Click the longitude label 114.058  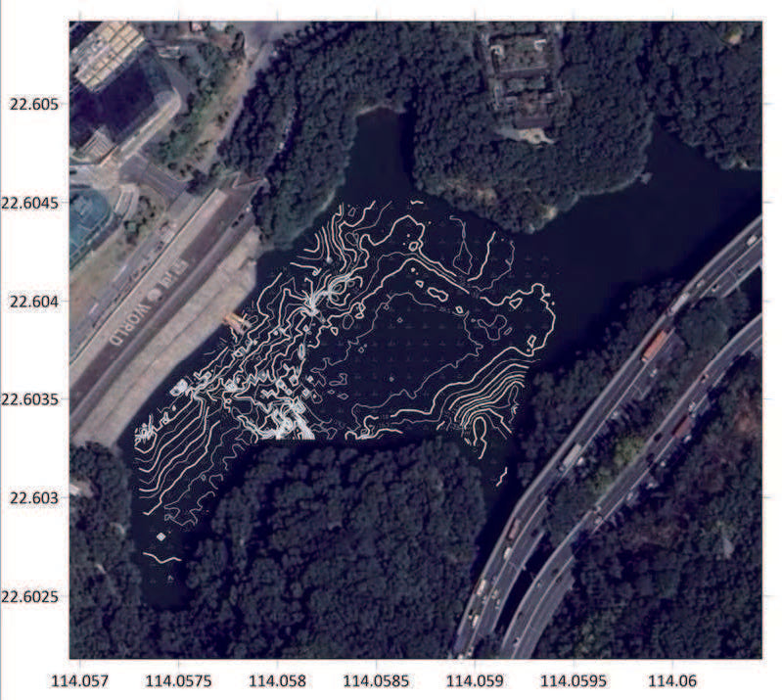[277, 681]
